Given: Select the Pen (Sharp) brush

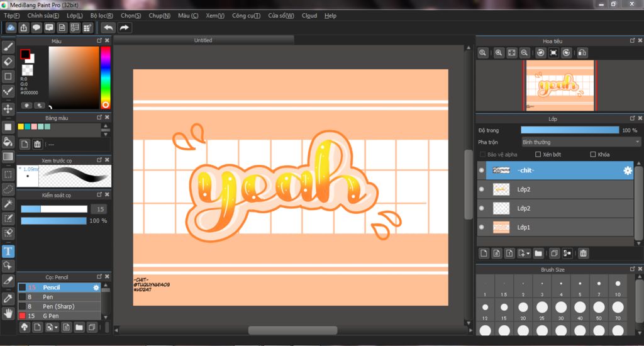Looking at the screenshot, I should point(59,306).
